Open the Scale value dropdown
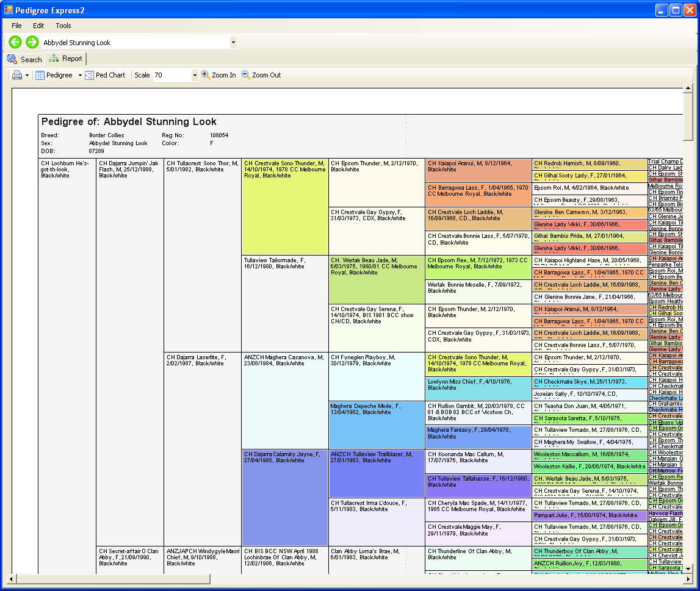 click(195, 75)
